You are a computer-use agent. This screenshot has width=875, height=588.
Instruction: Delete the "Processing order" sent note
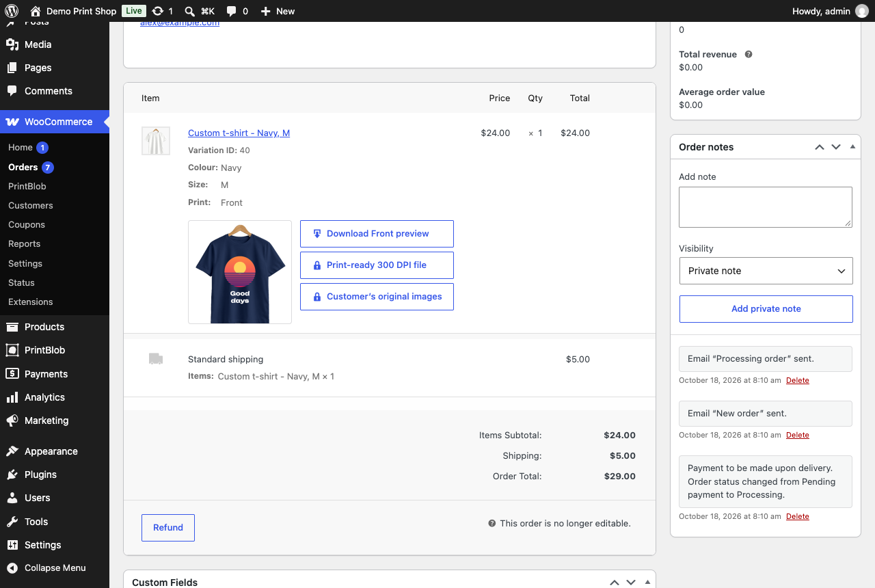coord(798,380)
